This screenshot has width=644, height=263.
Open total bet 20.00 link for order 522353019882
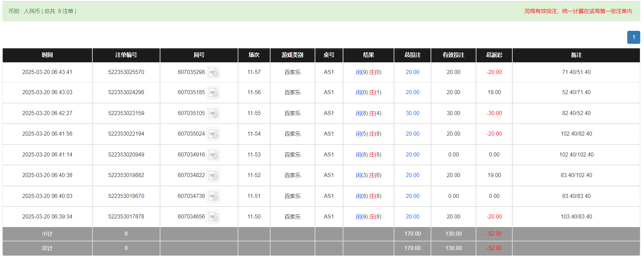click(412, 175)
